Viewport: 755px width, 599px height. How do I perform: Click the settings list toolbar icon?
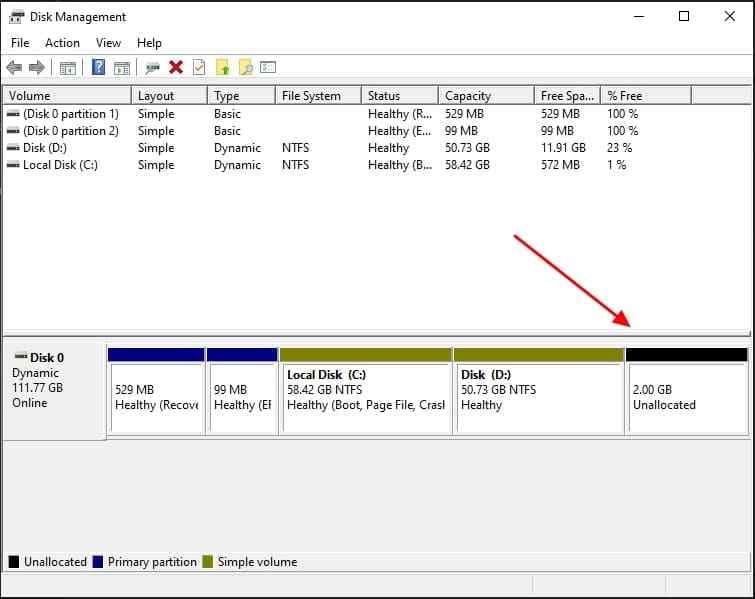click(x=268, y=67)
